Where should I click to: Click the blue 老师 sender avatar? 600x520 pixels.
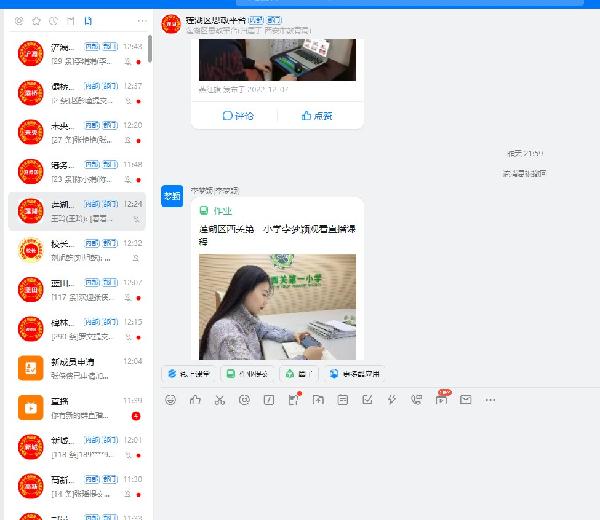(x=172, y=196)
